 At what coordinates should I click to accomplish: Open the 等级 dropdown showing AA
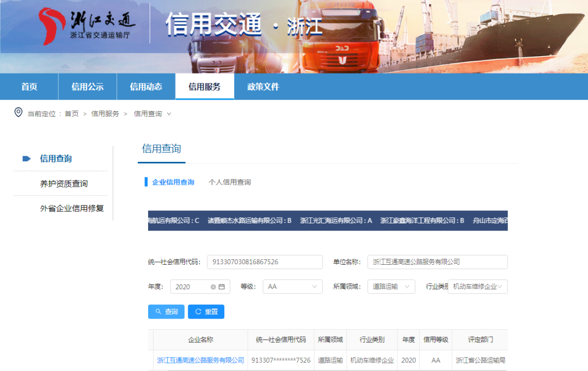(x=292, y=286)
